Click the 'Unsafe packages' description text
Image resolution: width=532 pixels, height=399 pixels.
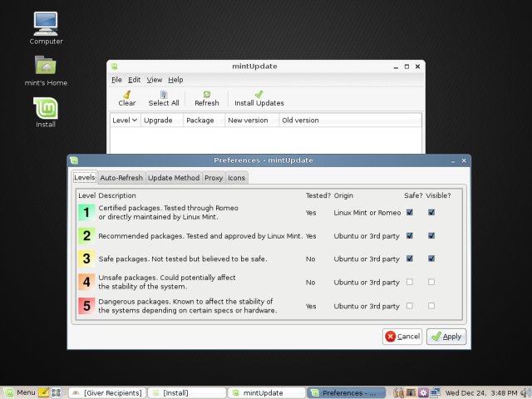[167, 282]
